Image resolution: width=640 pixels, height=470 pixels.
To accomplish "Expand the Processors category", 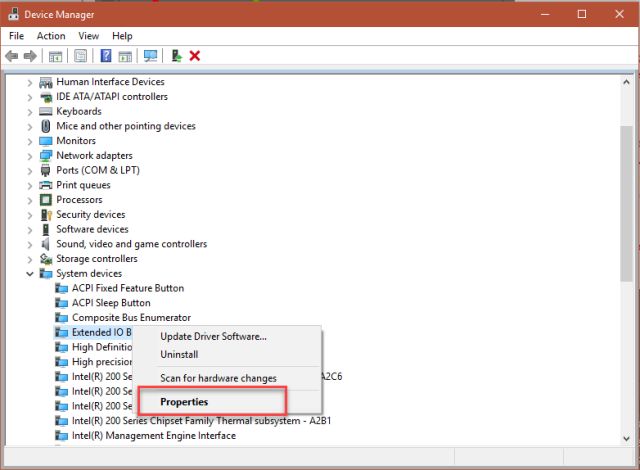I will [x=30, y=200].
